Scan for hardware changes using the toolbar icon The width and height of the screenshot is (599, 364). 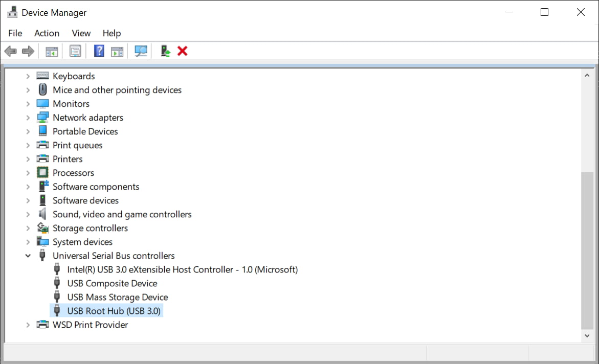141,51
